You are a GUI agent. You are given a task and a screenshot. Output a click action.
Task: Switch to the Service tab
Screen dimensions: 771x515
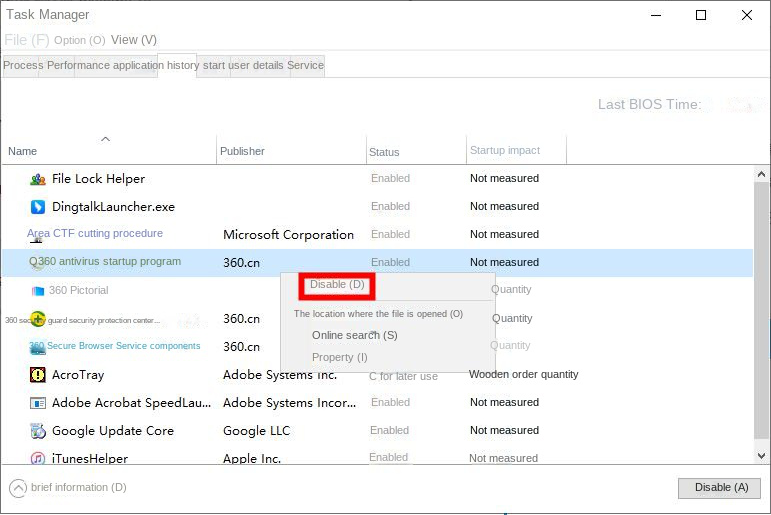click(x=305, y=65)
